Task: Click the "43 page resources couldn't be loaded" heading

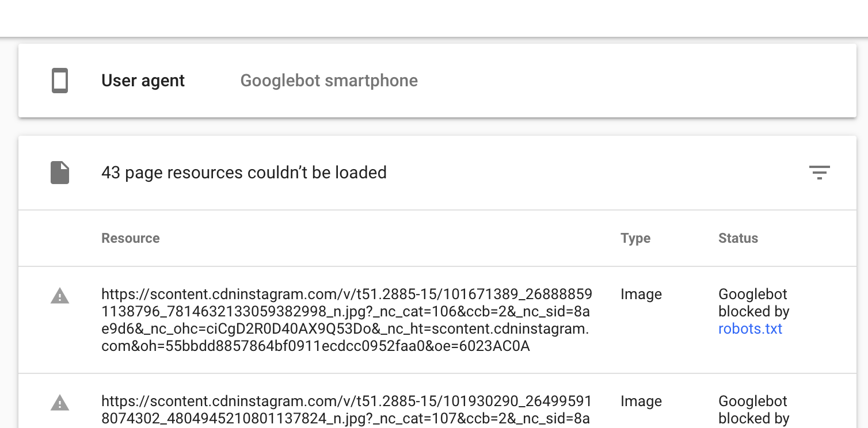Action: click(244, 173)
